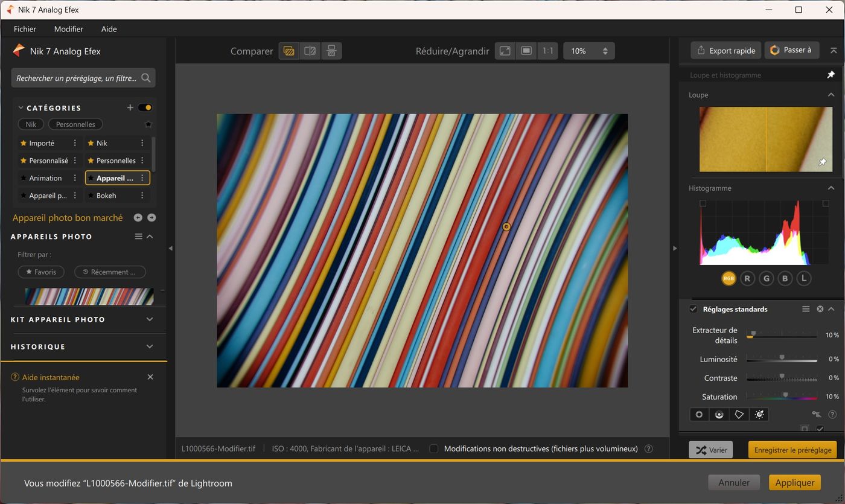Go to next preset category arrow
The height and width of the screenshot is (504, 845).
click(151, 217)
